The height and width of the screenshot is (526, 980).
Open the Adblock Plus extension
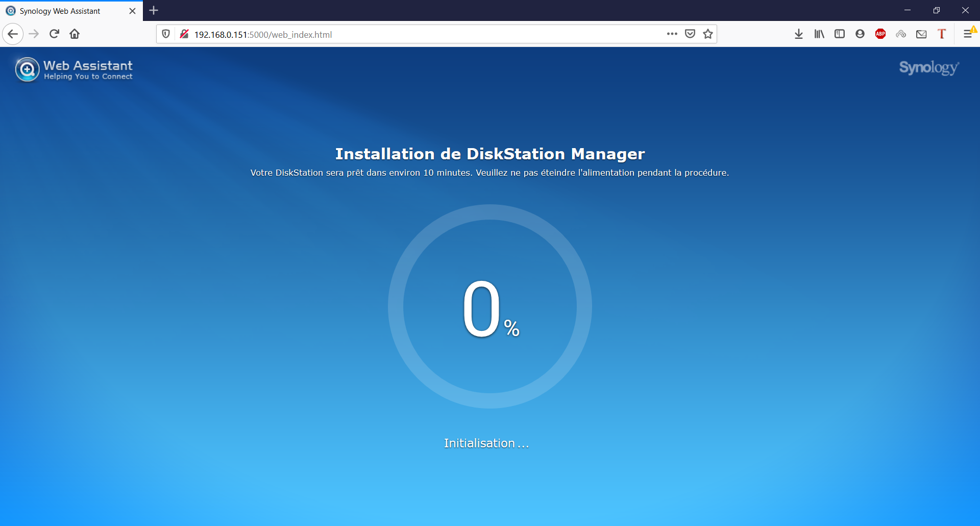[880, 34]
